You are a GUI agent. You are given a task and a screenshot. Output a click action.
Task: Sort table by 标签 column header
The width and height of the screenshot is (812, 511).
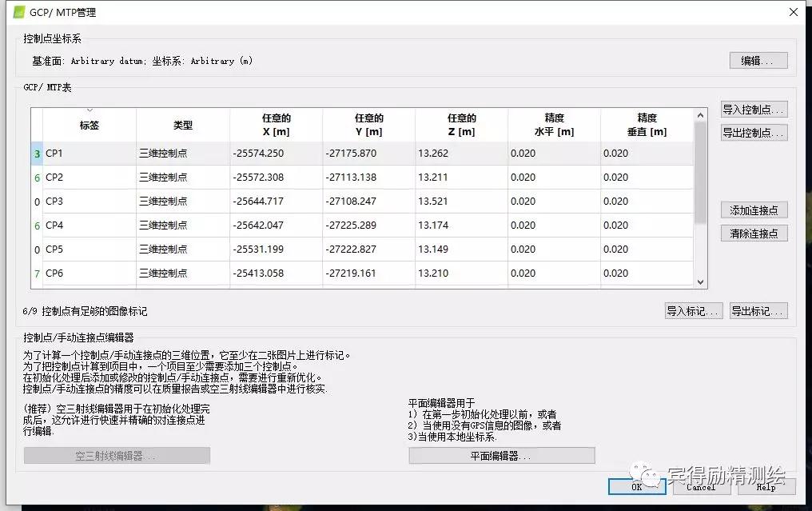90,126
